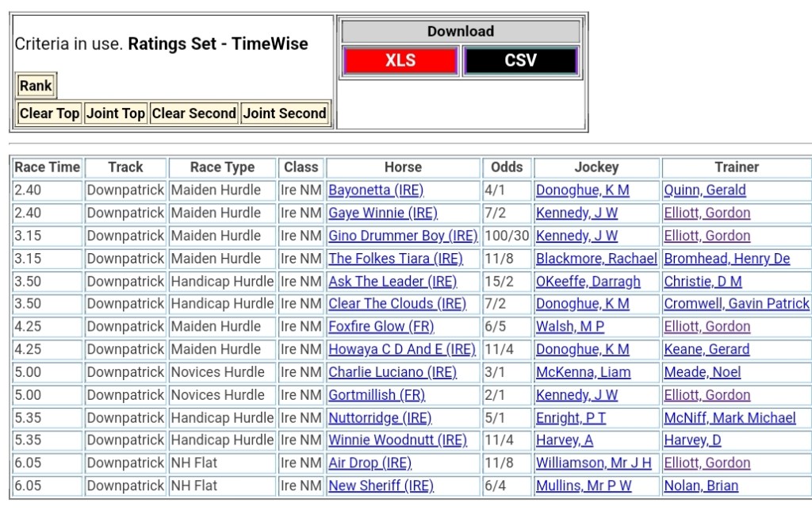Viewport: 812px width, 511px height.
Task: Select the Joint Top filter
Action: point(116,113)
